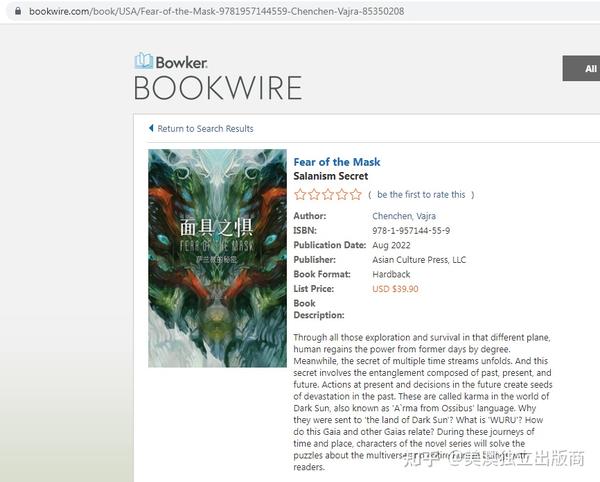Image resolution: width=600 pixels, height=482 pixels.
Task: Click the back arrow beside Return to Search
Action: tap(151, 128)
